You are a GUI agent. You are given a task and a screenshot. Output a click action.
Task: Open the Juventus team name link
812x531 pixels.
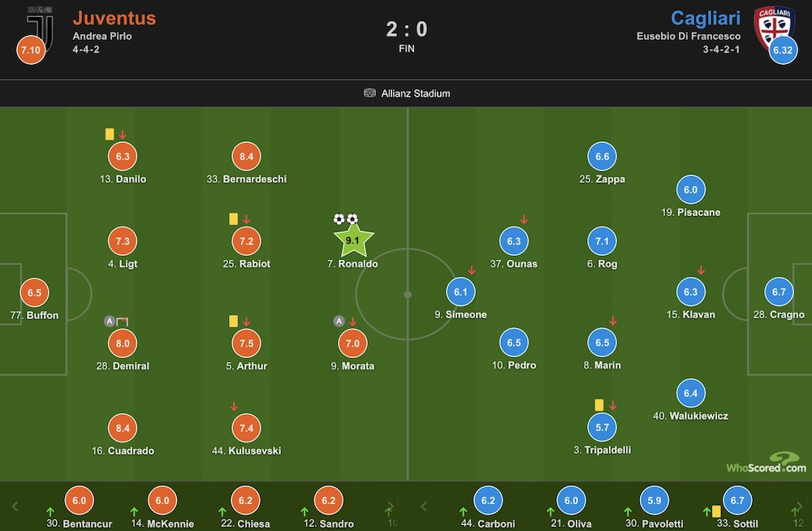[x=114, y=18]
